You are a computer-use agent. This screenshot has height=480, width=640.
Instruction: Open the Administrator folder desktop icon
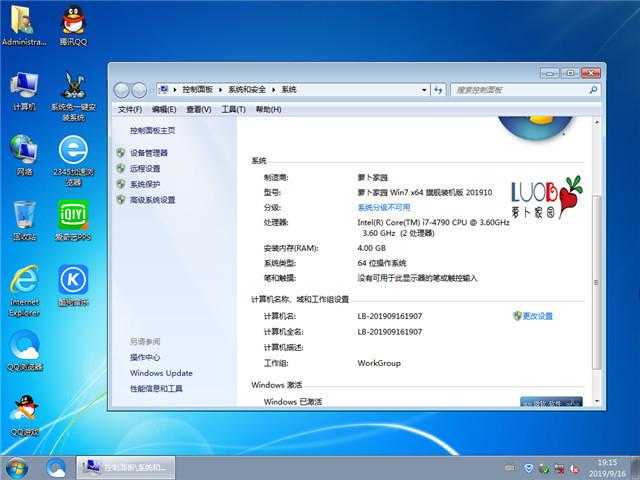click(24, 25)
